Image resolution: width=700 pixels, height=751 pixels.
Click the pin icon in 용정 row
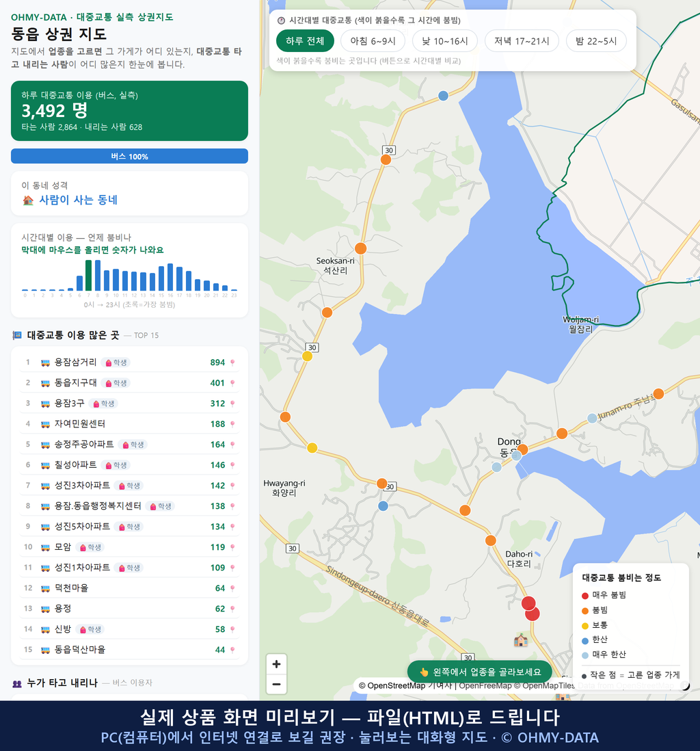(x=232, y=609)
